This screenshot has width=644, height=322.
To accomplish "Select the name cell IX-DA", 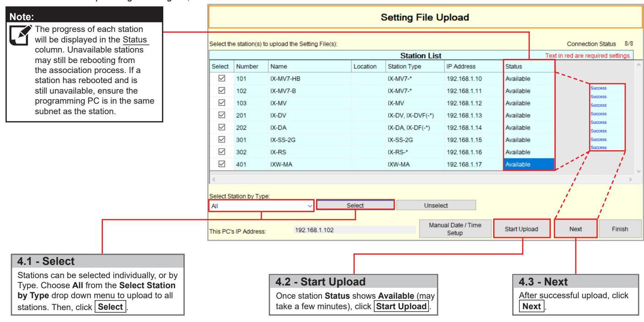I will 309,127.
